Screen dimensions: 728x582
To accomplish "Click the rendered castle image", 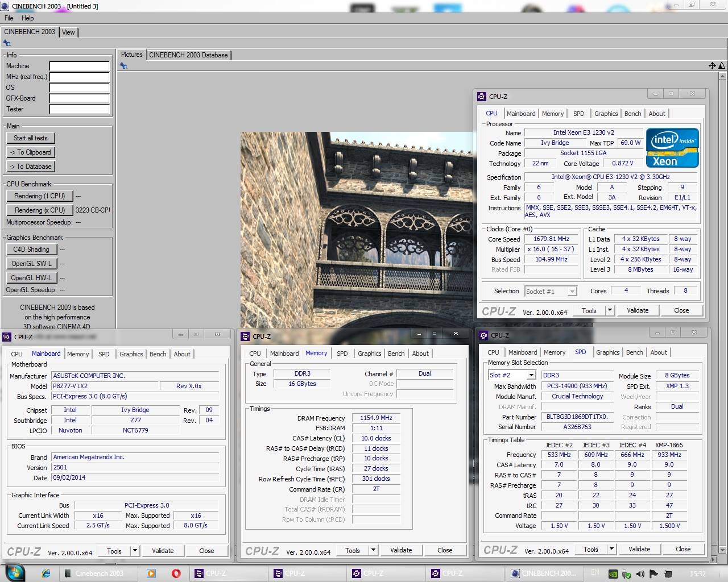I will [357, 230].
